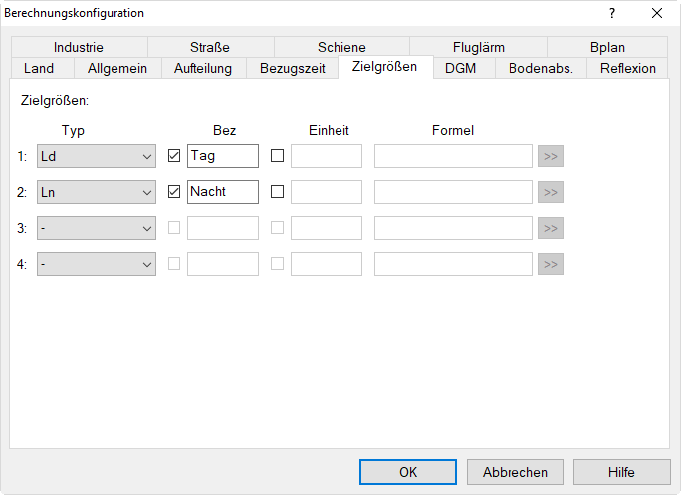Switch to the Bodenabs. tab
Image resolution: width=681 pixels, height=495 pixels.
[x=541, y=68]
